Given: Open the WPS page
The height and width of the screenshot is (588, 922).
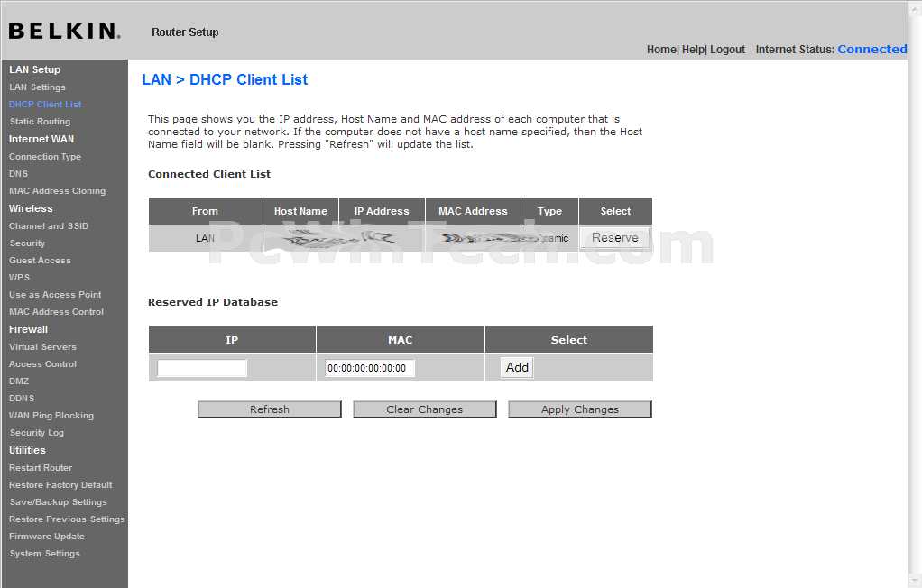Looking at the screenshot, I should click(20, 277).
